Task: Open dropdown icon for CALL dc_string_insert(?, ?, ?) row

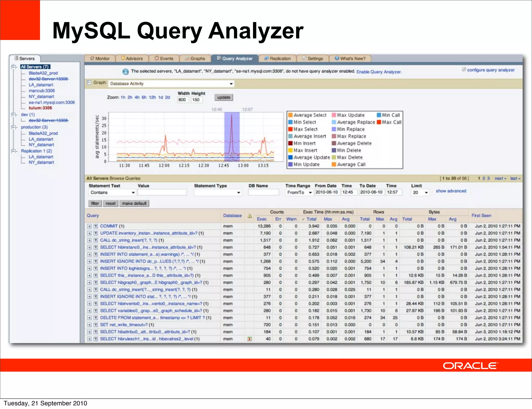Action: coord(96,240)
